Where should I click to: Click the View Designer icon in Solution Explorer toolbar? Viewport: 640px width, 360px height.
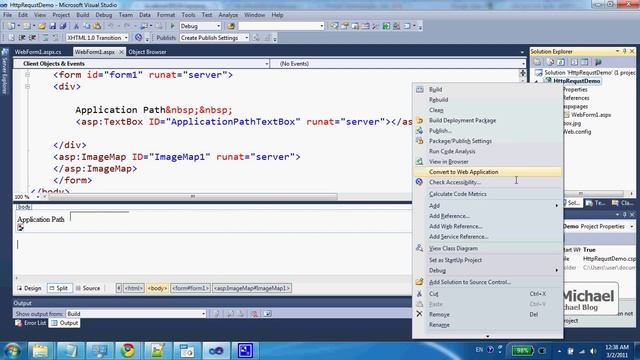[584, 62]
